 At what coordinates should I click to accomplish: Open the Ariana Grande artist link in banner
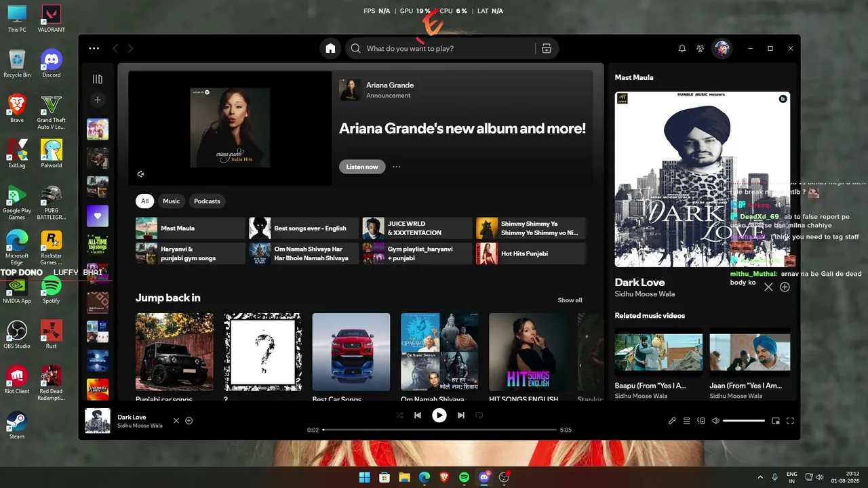pos(390,85)
